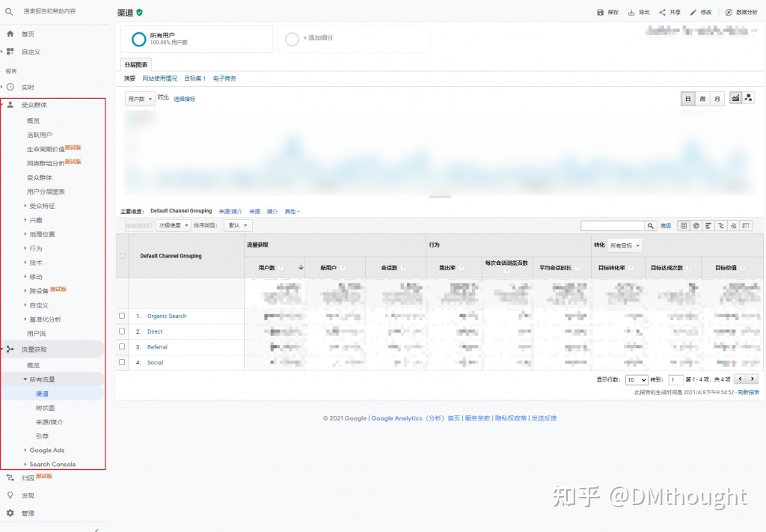Select the 目标集 1 sub-tab
This screenshot has width=766, height=532.
(x=195, y=78)
